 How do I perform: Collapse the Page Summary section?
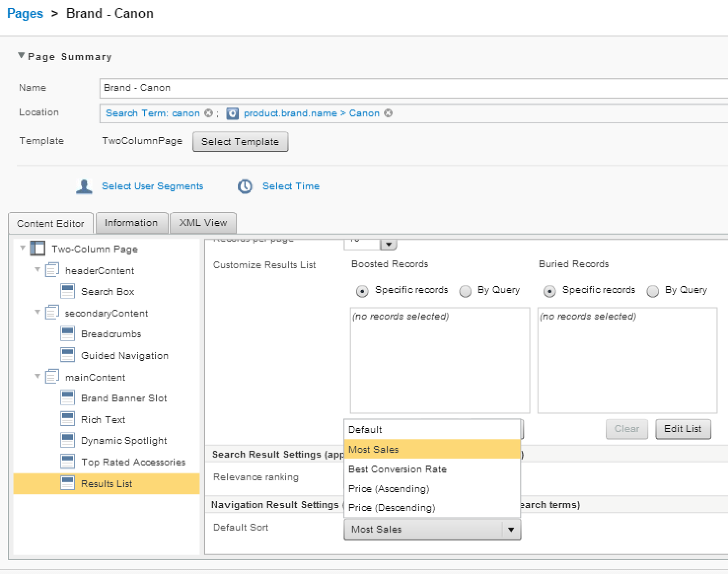[x=21, y=56]
